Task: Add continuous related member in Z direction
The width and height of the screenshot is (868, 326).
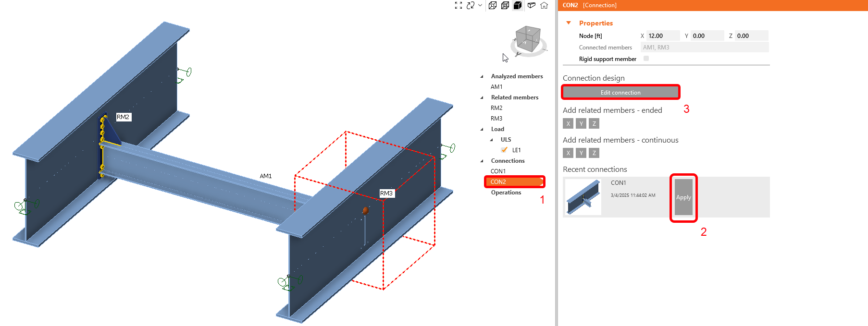Action: click(594, 153)
